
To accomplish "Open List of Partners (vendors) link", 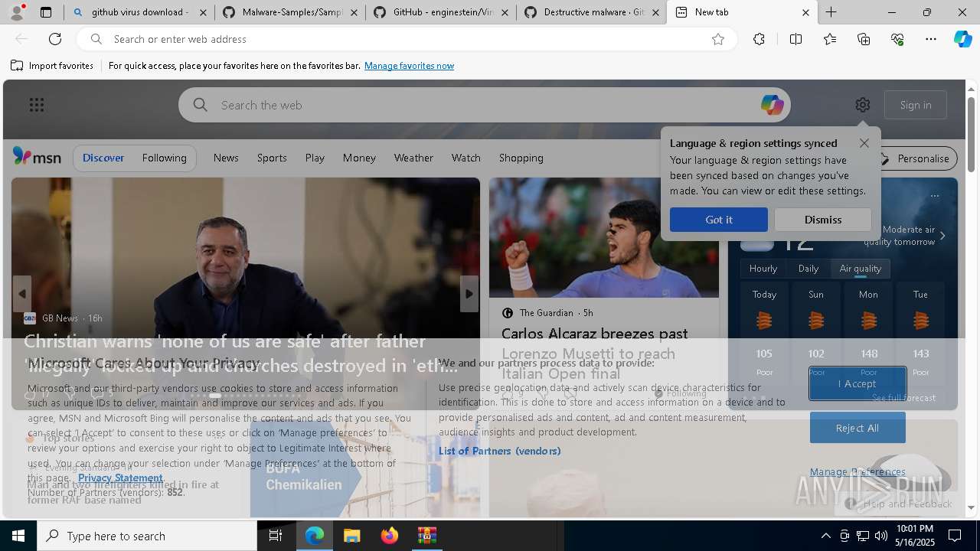I will coord(500,451).
